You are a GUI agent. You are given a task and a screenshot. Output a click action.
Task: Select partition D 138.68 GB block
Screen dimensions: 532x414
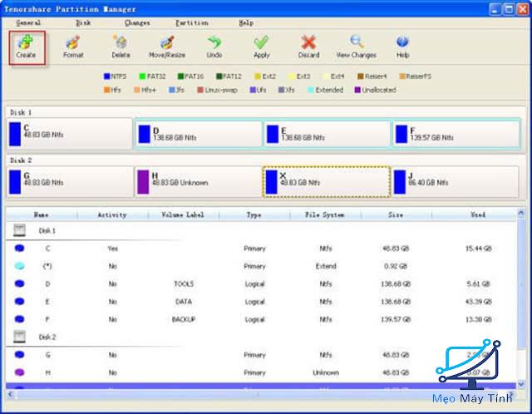coord(199,134)
